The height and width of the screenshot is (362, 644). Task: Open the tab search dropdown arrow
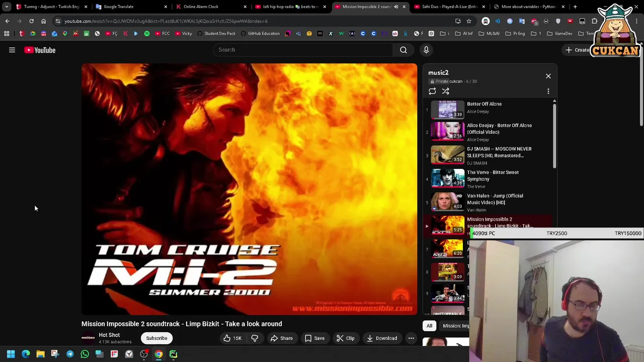pos(7,7)
